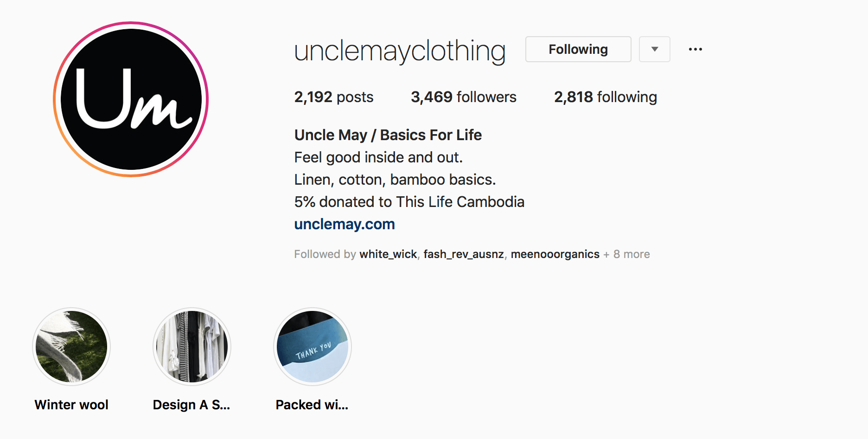View meenooorganics's profile

tap(555, 254)
